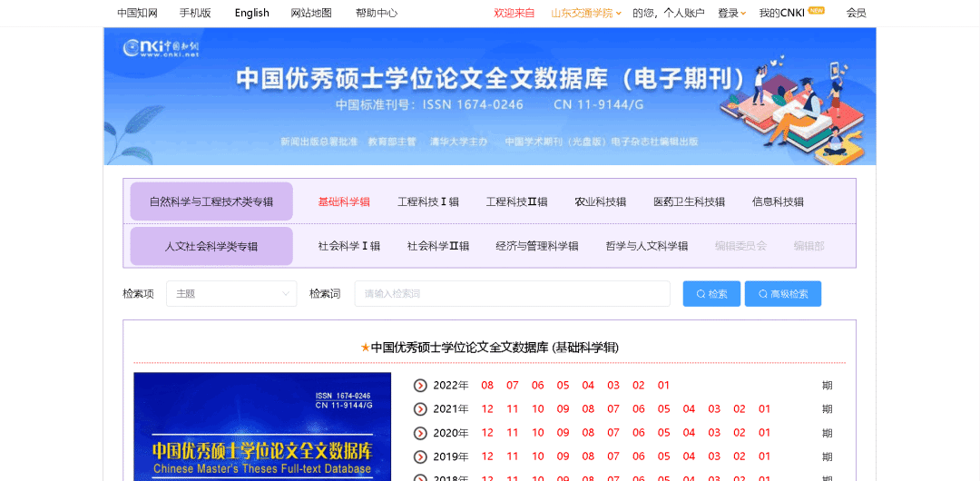
Task: Click the arrow icon beside 2019年
Action: pos(420,456)
